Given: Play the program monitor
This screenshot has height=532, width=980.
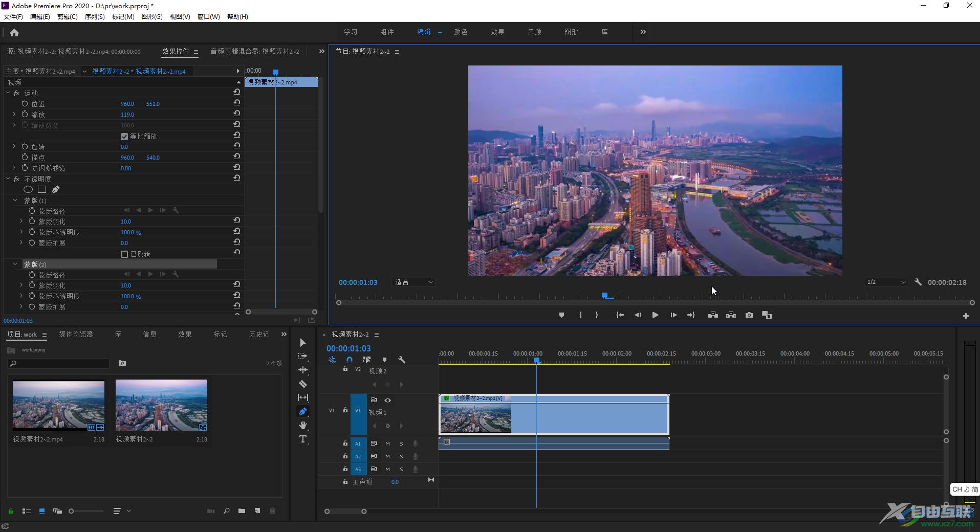Looking at the screenshot, I should [655, 315].
